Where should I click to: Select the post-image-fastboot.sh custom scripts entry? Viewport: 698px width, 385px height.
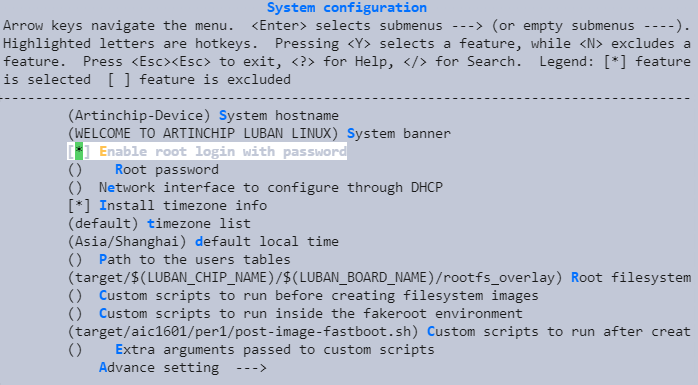pyautogui.click(x=379, y=332)
